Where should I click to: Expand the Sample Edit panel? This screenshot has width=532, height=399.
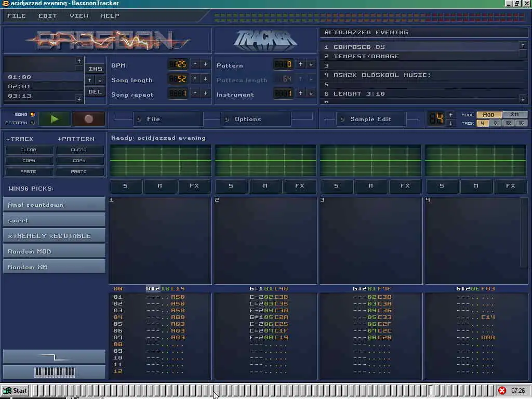pyautogui.click(x=371, y=119)
